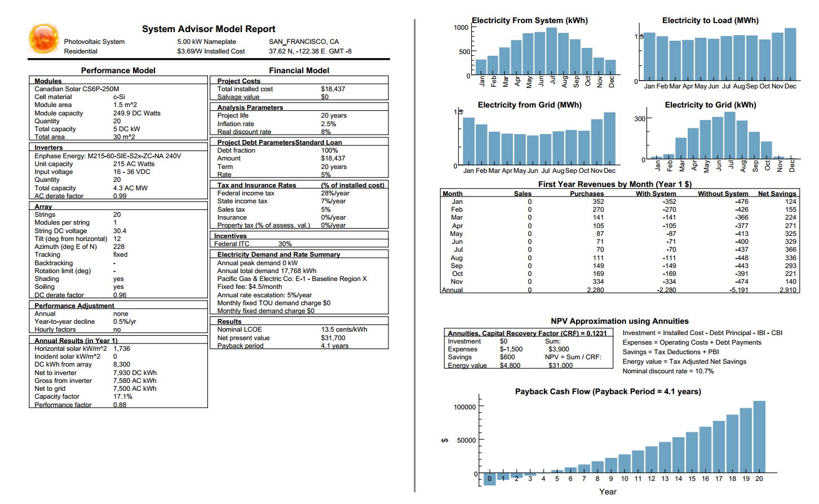Click the Electricity From System chart title
This screenshot has width=819, height=504.
click(x=529, y=20)
